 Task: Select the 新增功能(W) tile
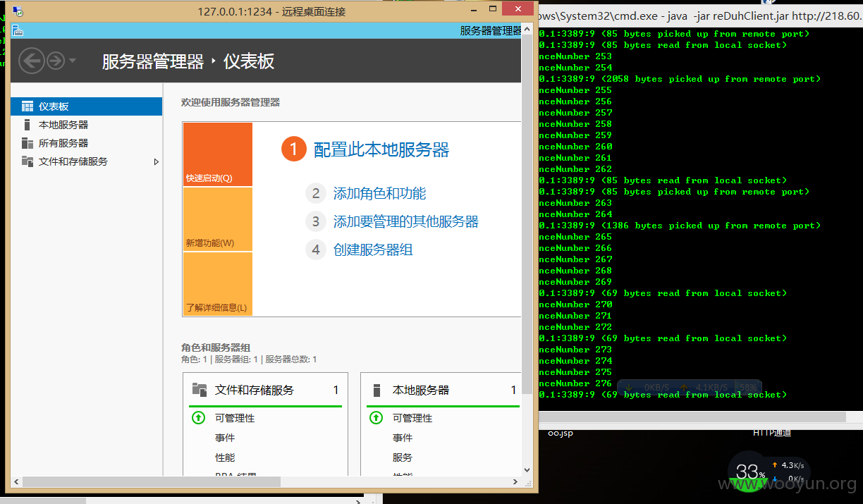pos(217,219)
